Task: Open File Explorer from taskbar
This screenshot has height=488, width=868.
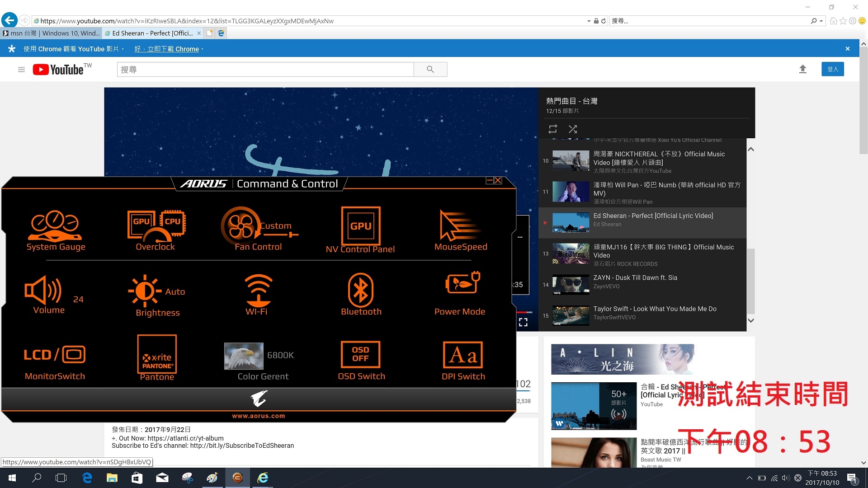Action: (x=112, y=478)
